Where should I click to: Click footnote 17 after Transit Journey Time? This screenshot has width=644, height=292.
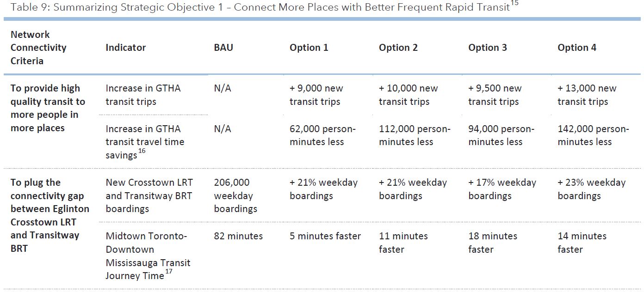pyautogui.click(x=170, y=272)
